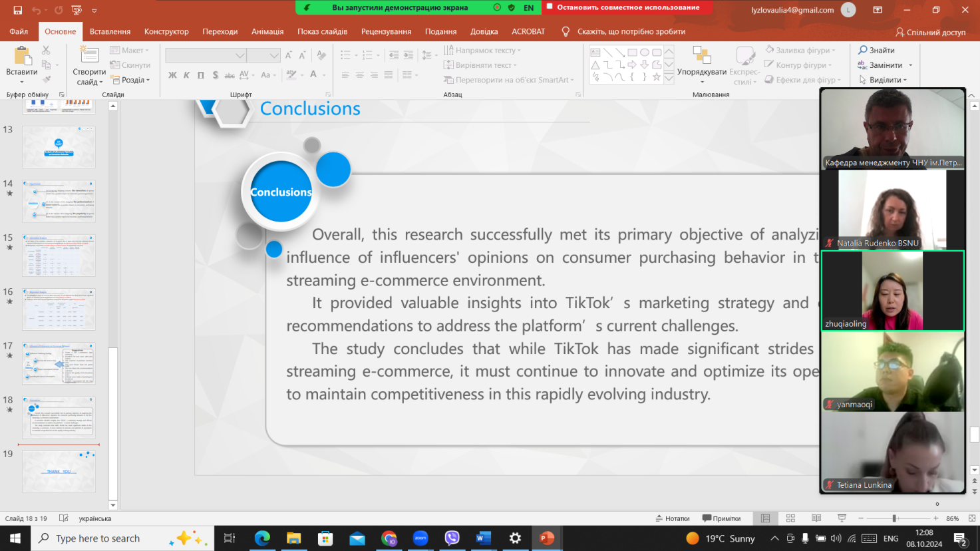Toggle strikethrough (abc) formatting

click(x=229, y=75)
